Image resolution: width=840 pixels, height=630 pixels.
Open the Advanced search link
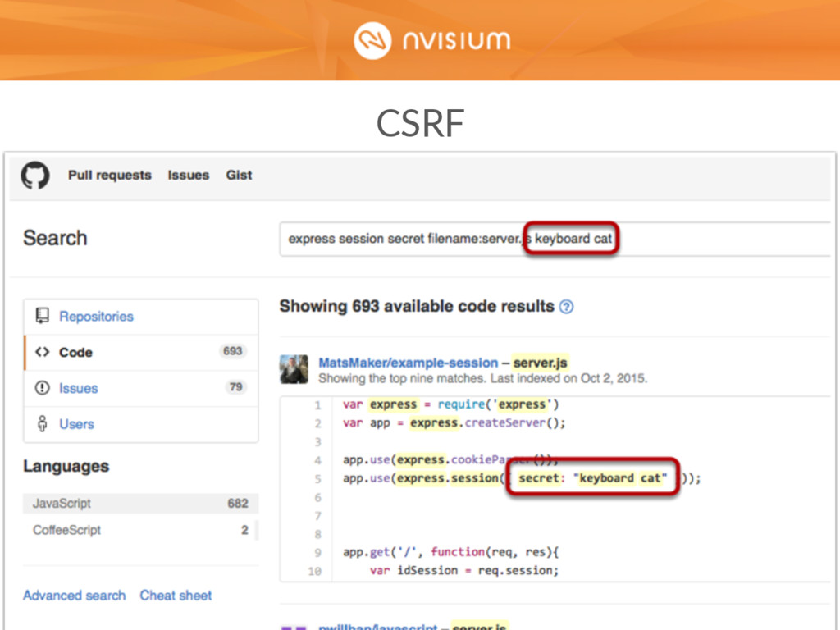point(75,596)
